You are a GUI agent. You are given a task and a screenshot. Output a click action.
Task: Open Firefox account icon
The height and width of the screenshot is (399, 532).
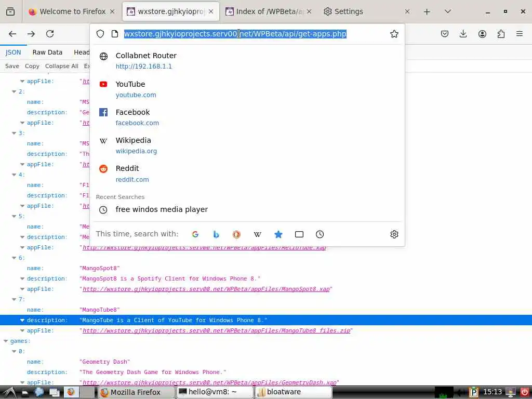pyautogui.click(x=482, y=34)
